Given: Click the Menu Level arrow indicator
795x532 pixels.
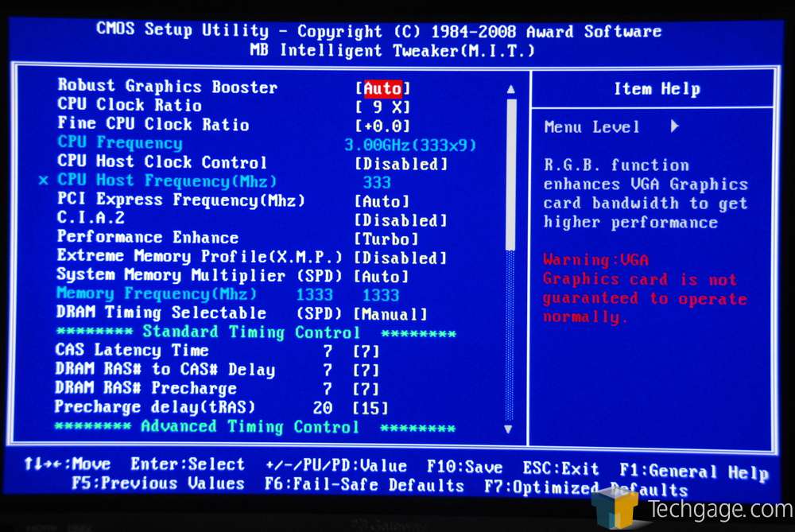Looking at the screenshot, I should (674, 126).
